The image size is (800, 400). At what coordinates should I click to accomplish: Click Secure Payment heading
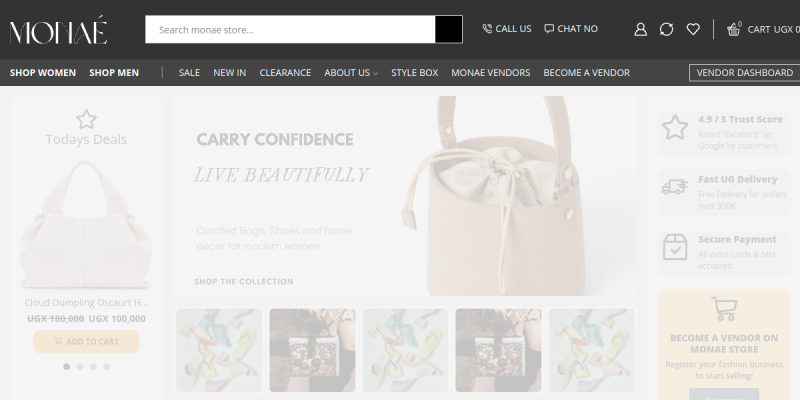coord(737,239)
